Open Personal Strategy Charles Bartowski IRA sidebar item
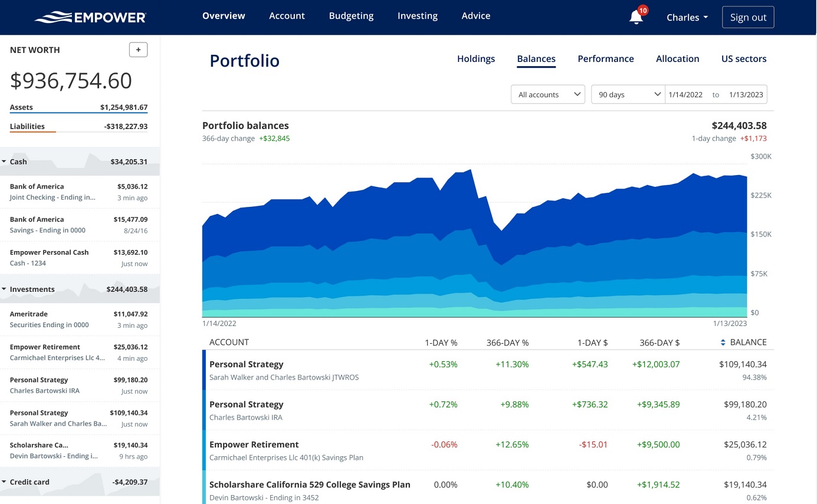The image size is (817, 504). [80, 386]
